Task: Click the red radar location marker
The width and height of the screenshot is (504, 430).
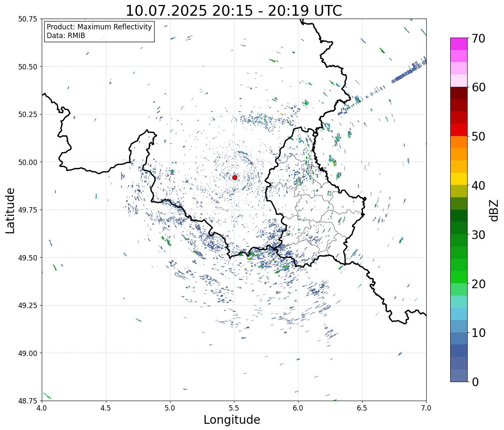Action: point(235,177)
